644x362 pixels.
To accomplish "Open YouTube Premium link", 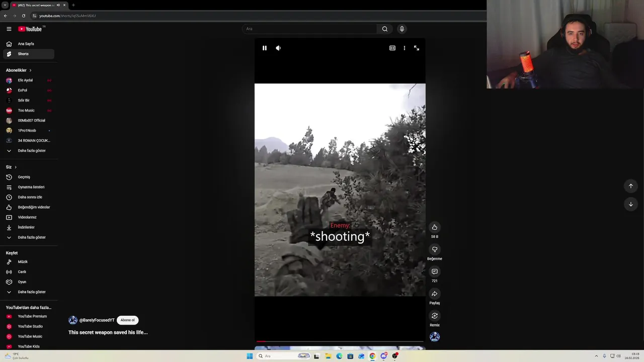I will click(x=29, y=316).
